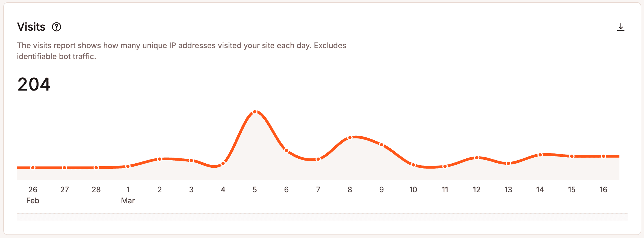
Task: Select the low data point on March 10
Action: click(x=413, y=165)
